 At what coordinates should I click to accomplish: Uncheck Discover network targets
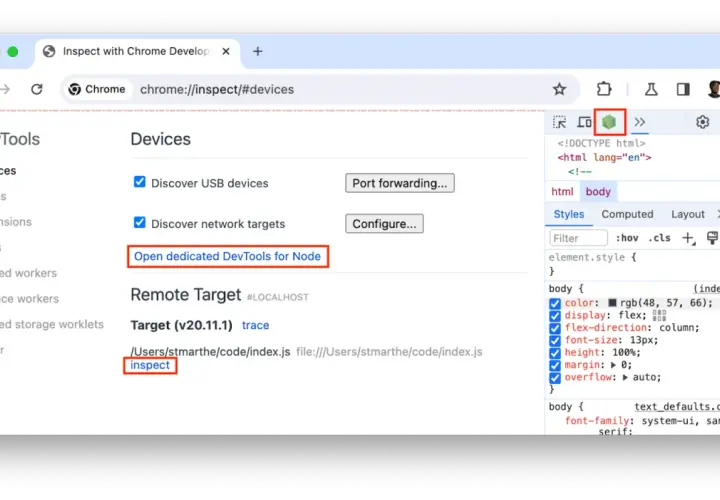point(140,223)
